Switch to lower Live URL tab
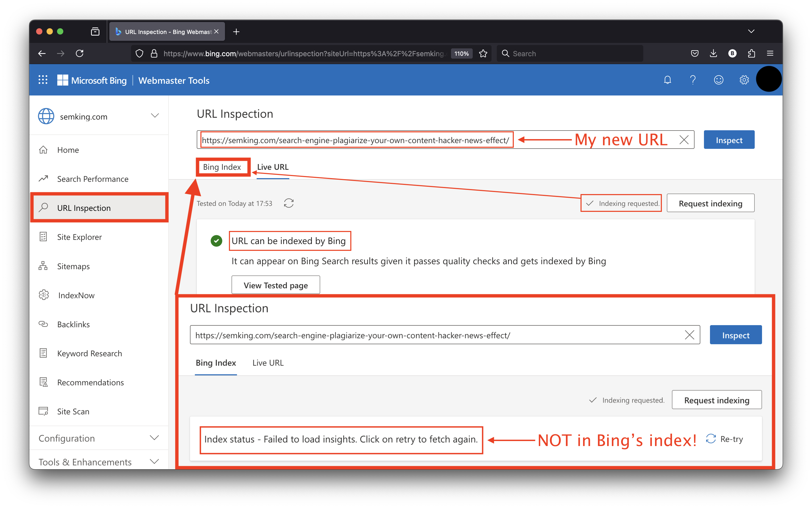Image resolution: width=812 pixels, height=508 pixels. pos(268,363)
